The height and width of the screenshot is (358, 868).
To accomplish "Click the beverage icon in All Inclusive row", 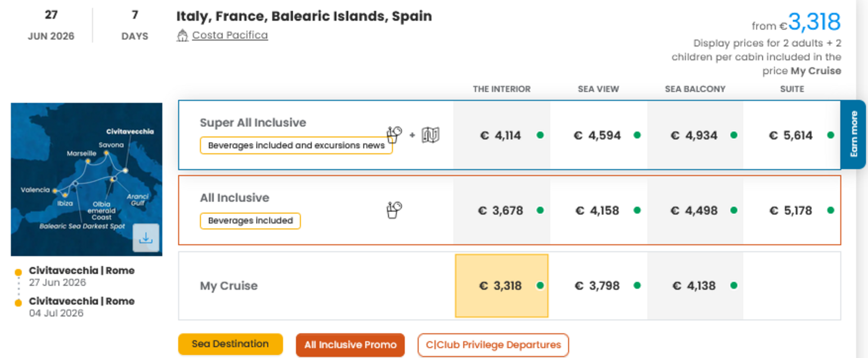I will pyautogui.click(x=394, y=210).
